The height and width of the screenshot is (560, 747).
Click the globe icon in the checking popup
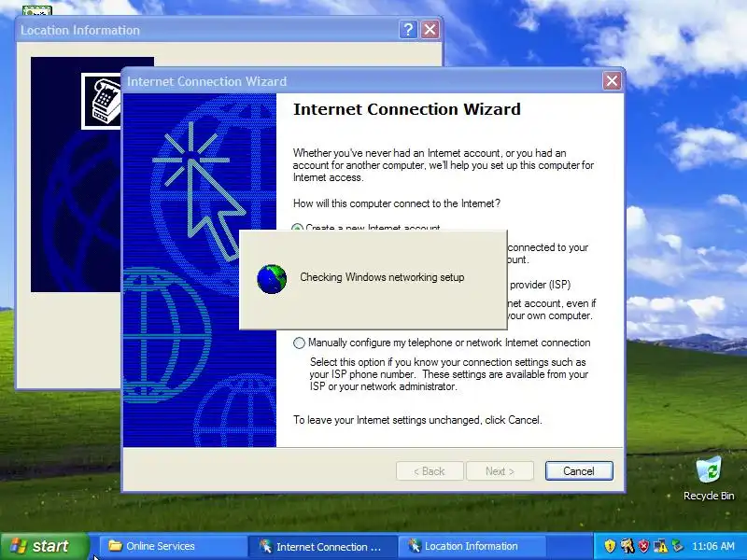coord(272,279)
